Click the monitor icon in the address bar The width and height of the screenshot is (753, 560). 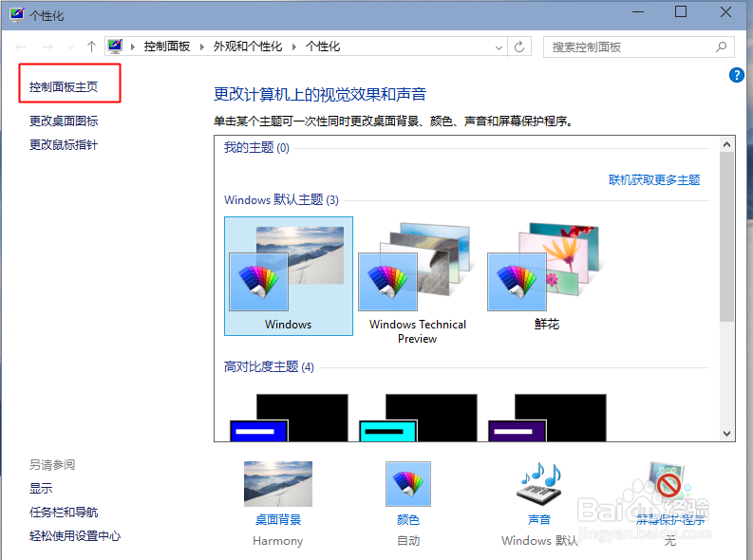point(115,47)
